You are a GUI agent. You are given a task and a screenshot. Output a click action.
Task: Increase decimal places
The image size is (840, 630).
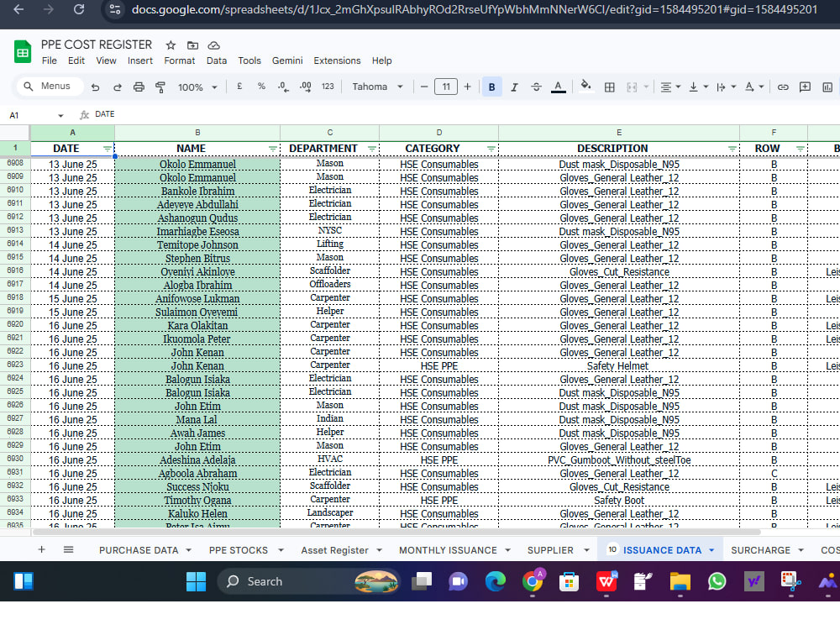[x=306, y=87]
